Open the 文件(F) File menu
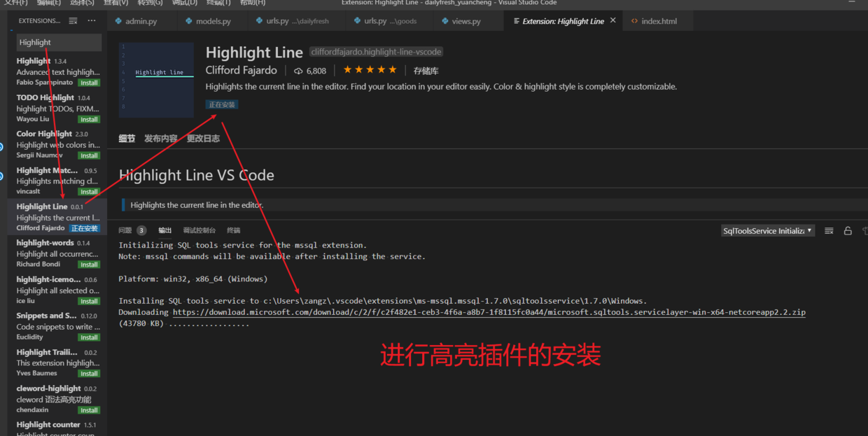Image resolution: width=868 pixels, height=436 pixels. [x=16, y=3]
